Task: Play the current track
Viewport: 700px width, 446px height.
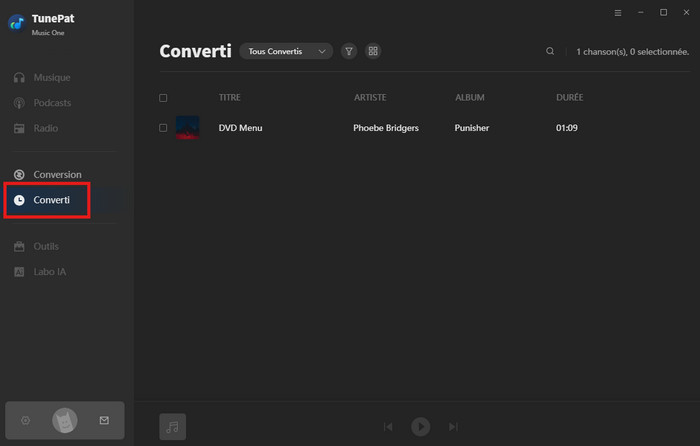Action: coord(421,427)
